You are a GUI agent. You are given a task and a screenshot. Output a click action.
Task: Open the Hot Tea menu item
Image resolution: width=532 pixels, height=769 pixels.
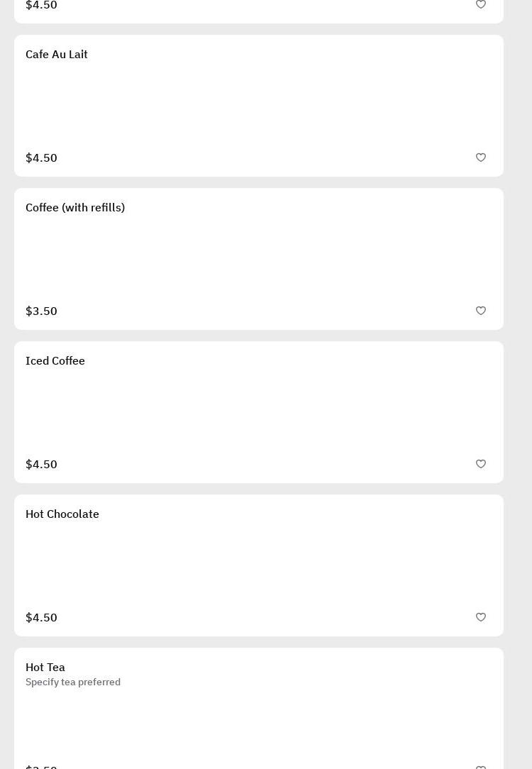pos(45,668)
